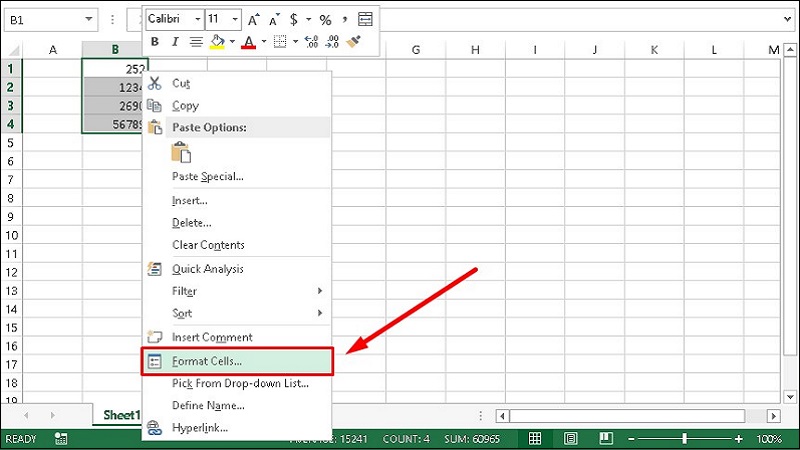Image resolution: width=800 pixels, height=450 pixels.
Task: Select column header A
Action: (53, 50)
